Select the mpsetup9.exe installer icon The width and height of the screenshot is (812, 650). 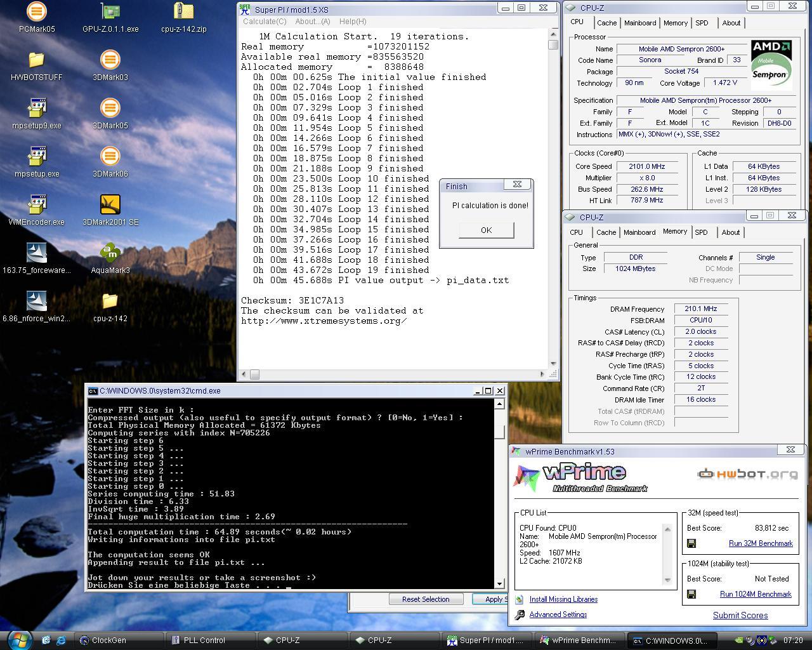pyautogui.click(x=37, y=108)
